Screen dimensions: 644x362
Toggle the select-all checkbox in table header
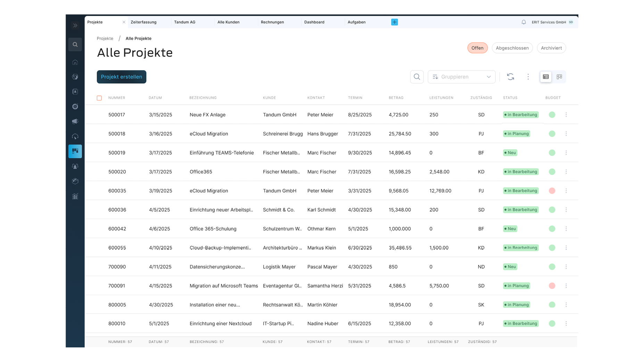[x=99, y=98]
